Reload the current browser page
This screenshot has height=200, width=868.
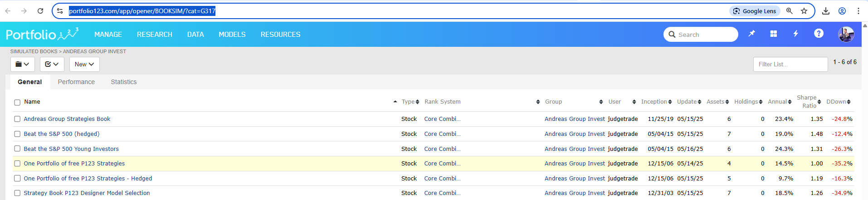(40, 11)
